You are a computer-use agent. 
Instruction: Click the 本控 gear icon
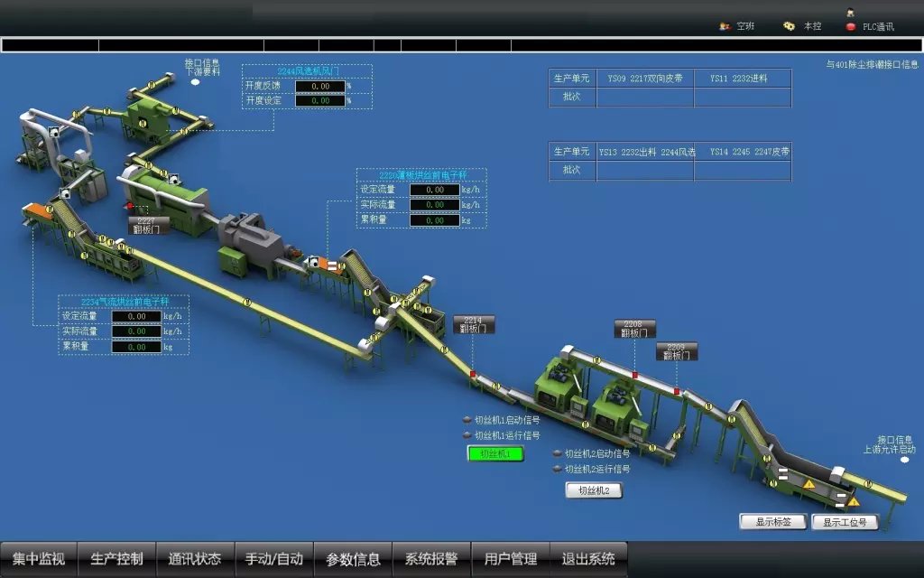[789, 26]
